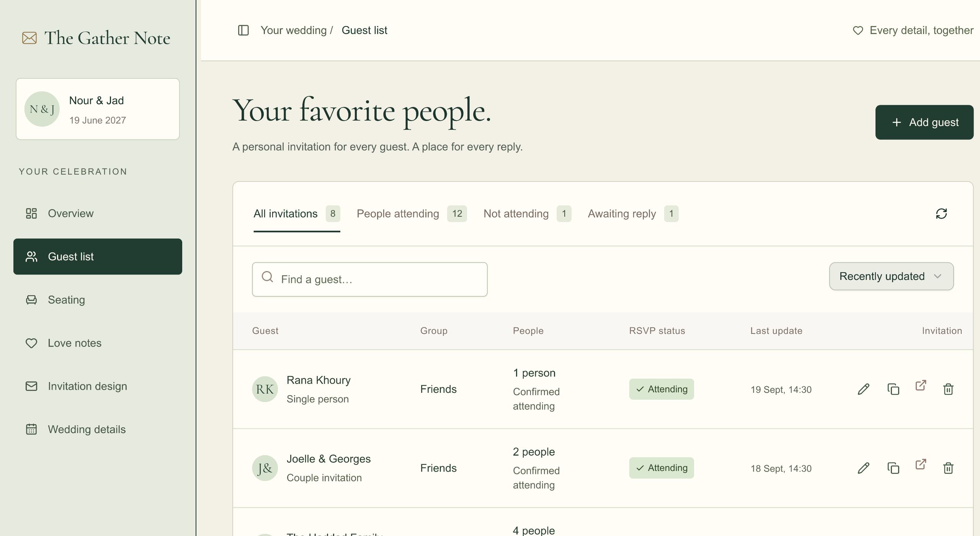Edit Rana Khoury's invitation with pencil icon

click(864, 389)
